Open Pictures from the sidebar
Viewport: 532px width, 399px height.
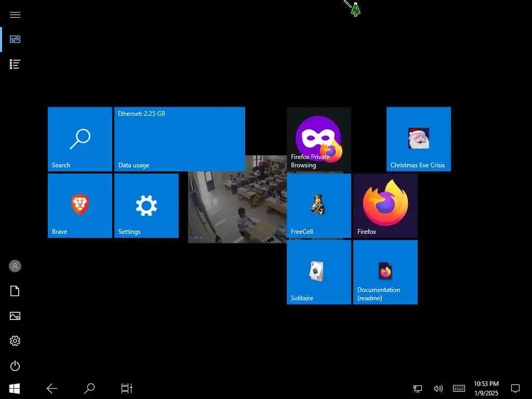pyautogui.click(x=15, y=316)
